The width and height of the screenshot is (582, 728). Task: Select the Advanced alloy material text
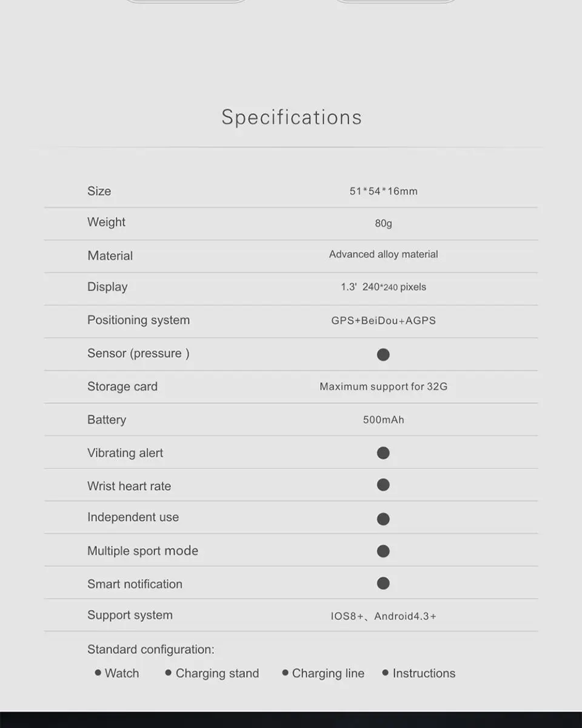384,254
